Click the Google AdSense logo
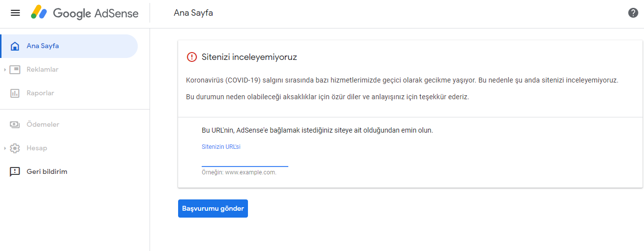The height and width of the screenshot is (251, 644). click(85, 13)
